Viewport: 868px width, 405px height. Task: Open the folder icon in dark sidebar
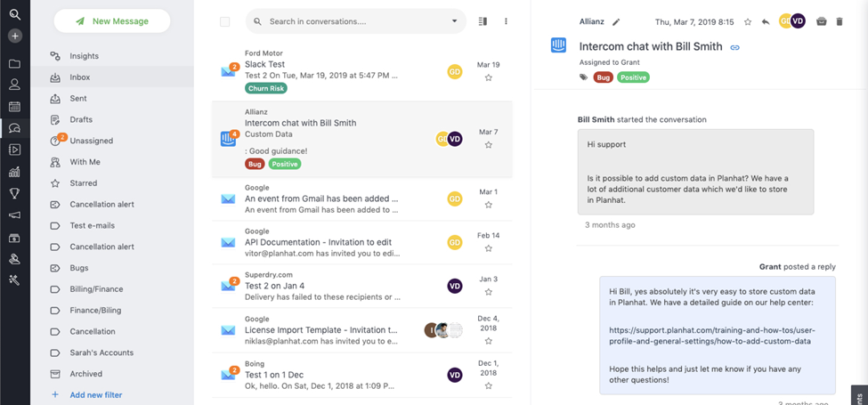(x=15, y=63)
